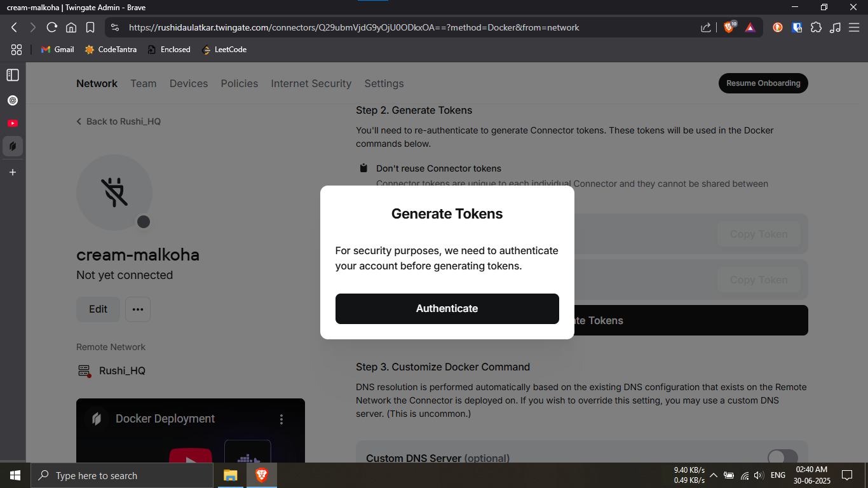
Task: Switch to the Devices tab
Action: click(x=189, y=83)
